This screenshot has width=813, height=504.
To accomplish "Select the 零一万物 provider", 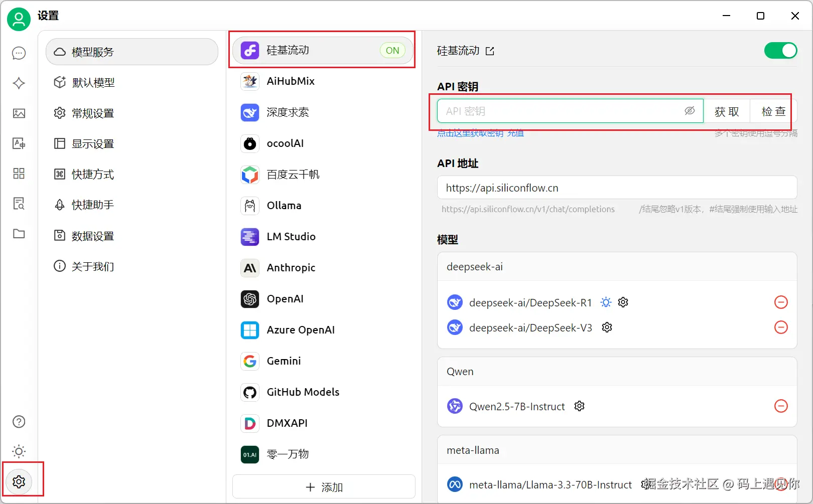I will click(x=323, y=454).
